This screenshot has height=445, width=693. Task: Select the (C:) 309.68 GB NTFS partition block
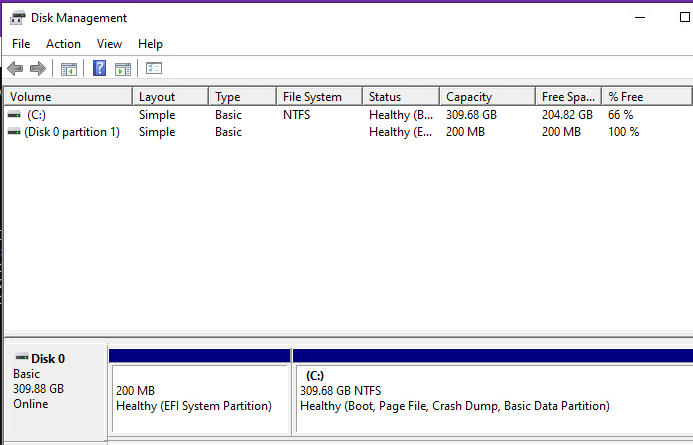(492, 392)
